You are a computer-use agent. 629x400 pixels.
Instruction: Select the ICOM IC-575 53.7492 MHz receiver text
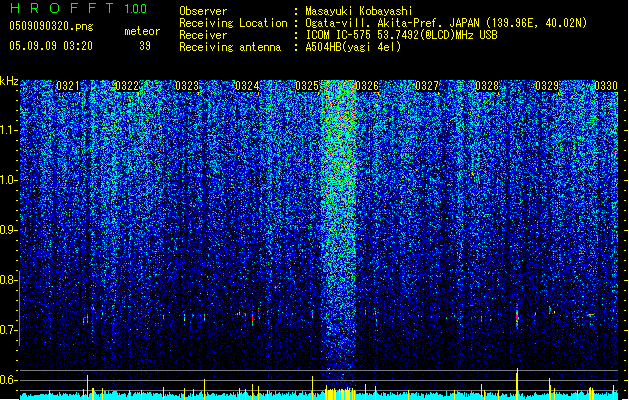(x=402, y=35)
